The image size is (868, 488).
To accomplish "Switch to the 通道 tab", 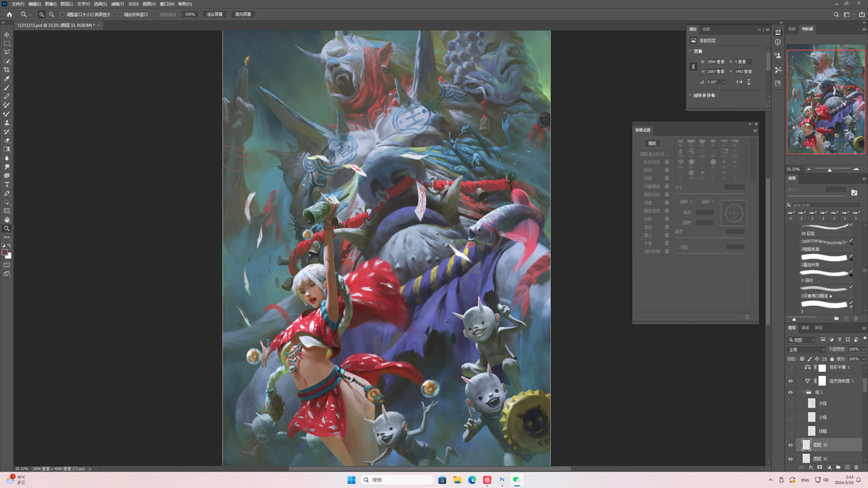I will point(805,328).
